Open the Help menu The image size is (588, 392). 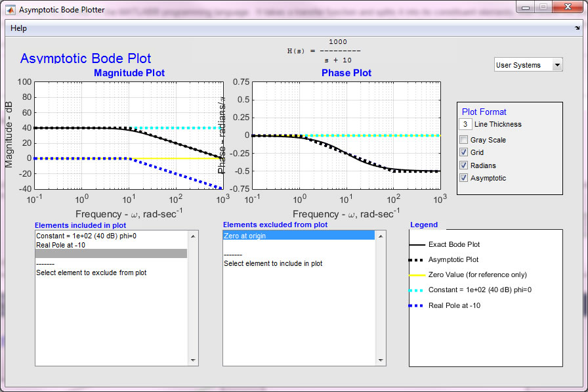click(18, 28)
